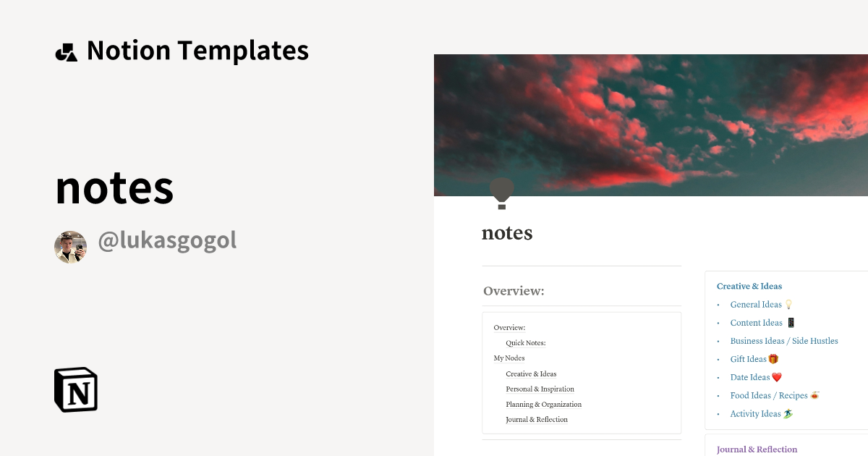Click the Personal & Inspiration contents entry
868x456 pixels.
pyautogui.click(x=540, y=389)
